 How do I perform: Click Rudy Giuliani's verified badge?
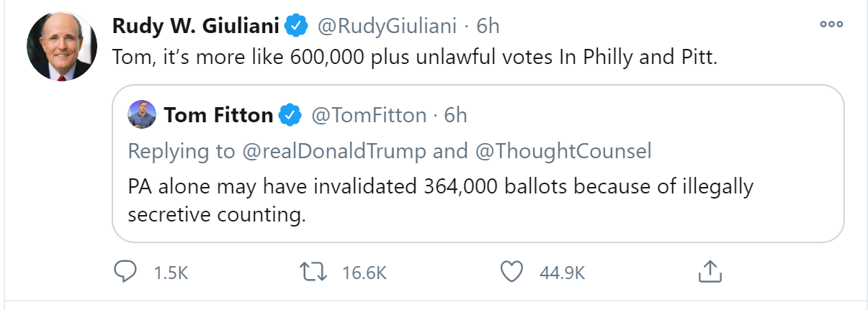click(296, 27)
